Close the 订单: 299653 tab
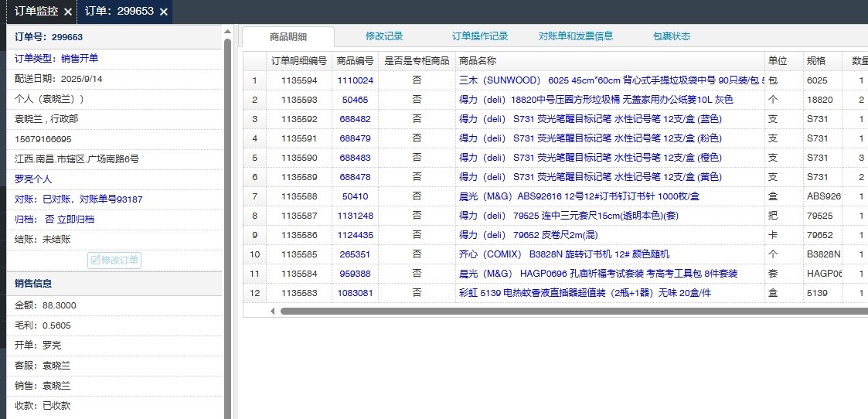Viewport: 868px width, 419px height. pyautogui.click(x=164, y=12)
